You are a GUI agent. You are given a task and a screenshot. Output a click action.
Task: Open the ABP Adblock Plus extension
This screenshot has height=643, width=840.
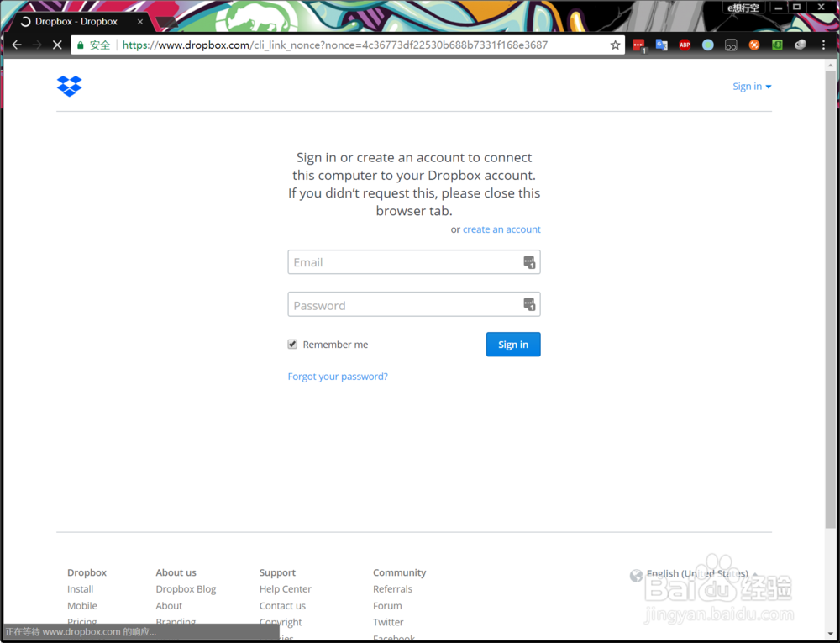coord(685,45)
